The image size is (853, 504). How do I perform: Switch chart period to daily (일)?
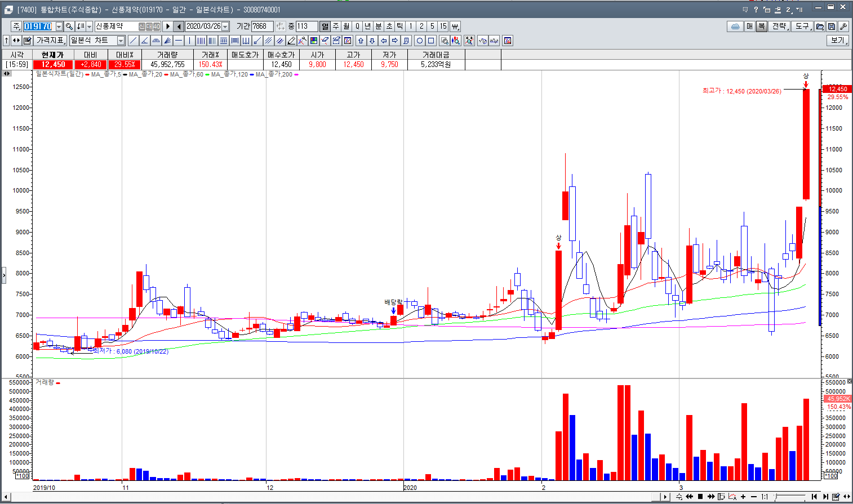tap(325, 26)
